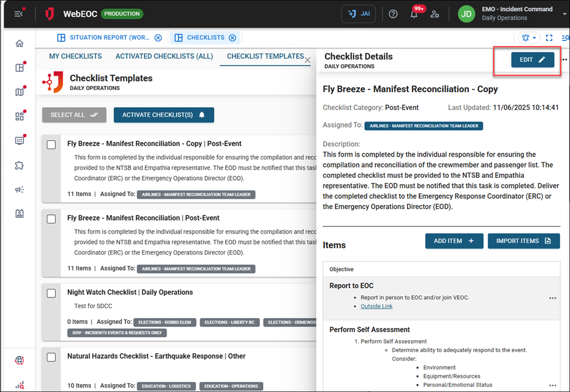This screenshot has width=570, height=392.
Task: Follow the Outside Link hyperlink
Action: point(376,307)
